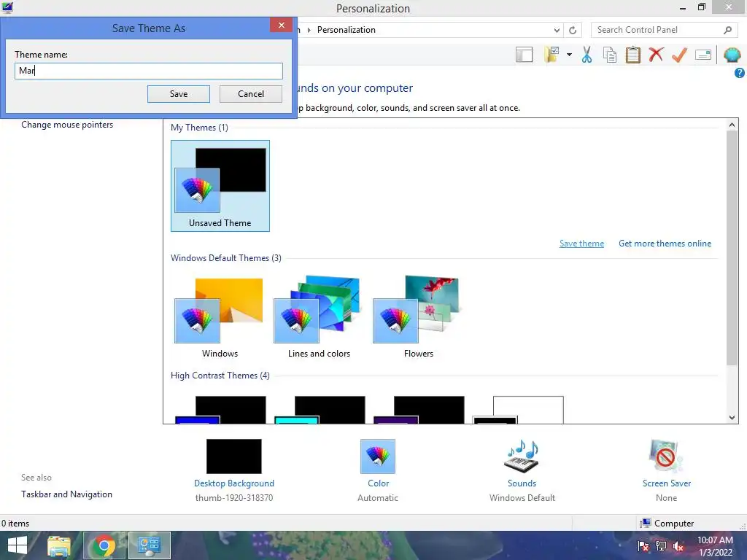Close the Save Theme As dialog
The height and width of the screenshot is (560, 747).
[281, 25]
